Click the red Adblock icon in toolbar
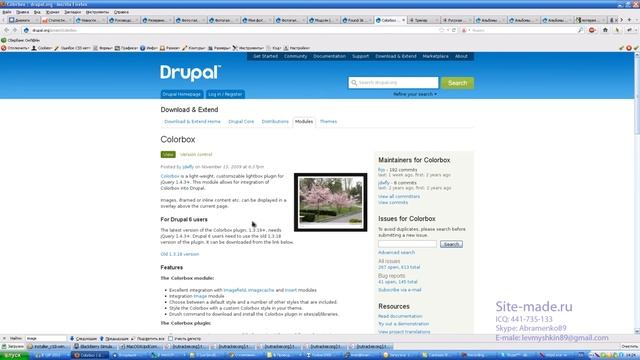 [592, 30]
